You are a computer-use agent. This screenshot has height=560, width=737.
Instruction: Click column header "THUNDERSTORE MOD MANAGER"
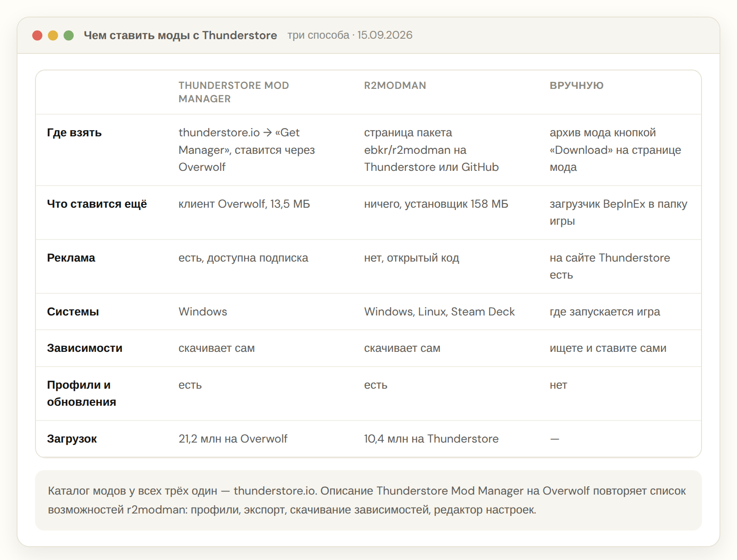coord(234,92)
